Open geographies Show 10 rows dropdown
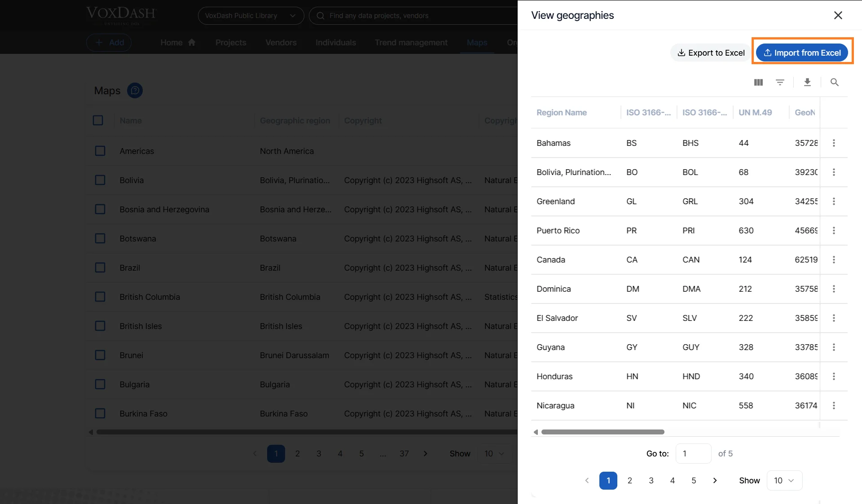This screenshot has width=862, height=504. pyautogui.click(x=784, y=480)
